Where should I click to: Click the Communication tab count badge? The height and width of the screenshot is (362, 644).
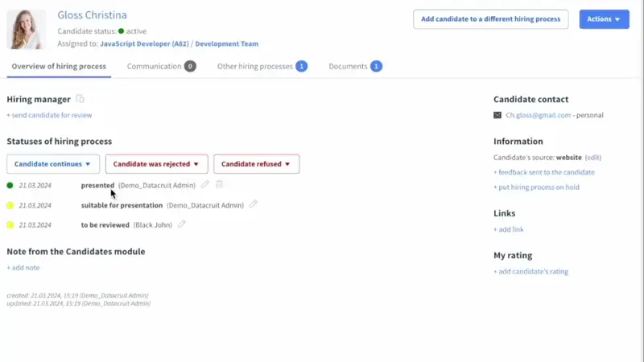point(190,66)
